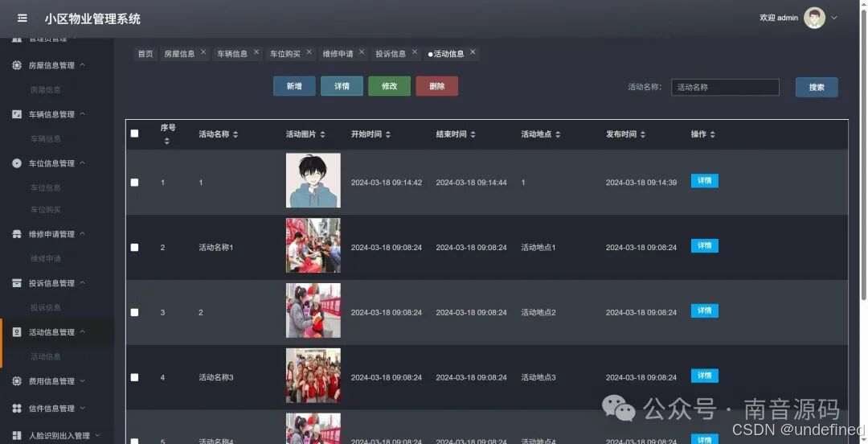Close the 投诉信息 tab
This screenshot has height=444, width=868.
pos(415,51)
